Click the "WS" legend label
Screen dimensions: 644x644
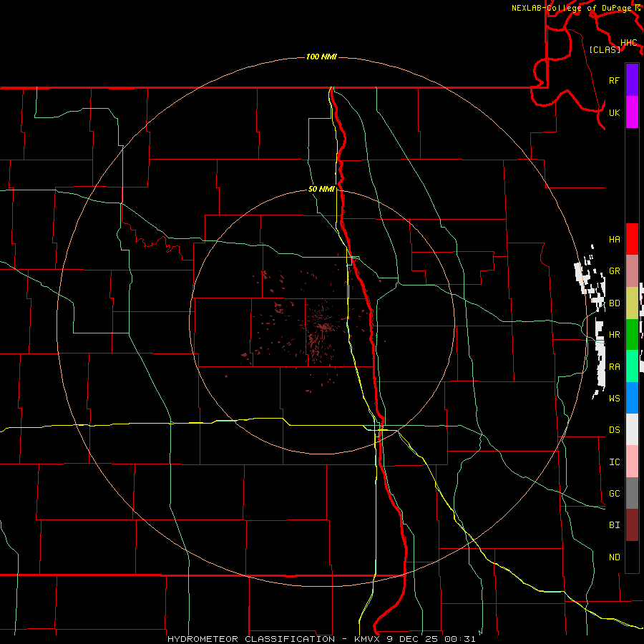[614, 398]
